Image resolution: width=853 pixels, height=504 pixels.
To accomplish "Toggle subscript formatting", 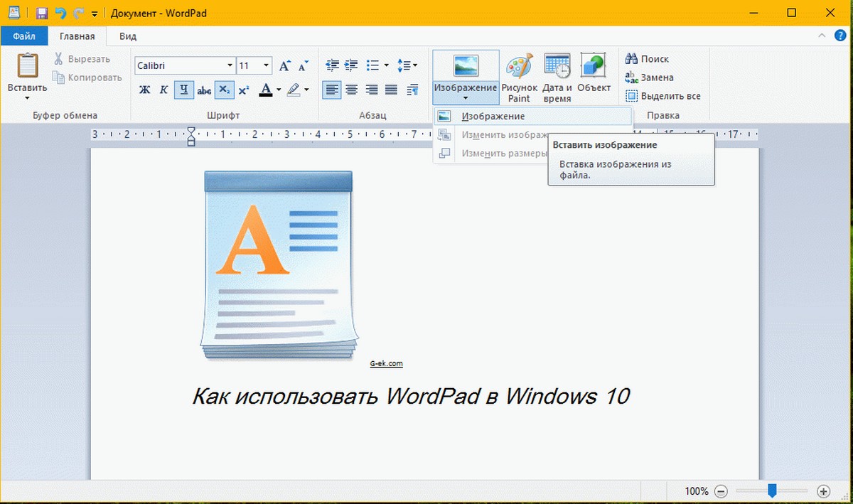I will (x=224, y=90).
